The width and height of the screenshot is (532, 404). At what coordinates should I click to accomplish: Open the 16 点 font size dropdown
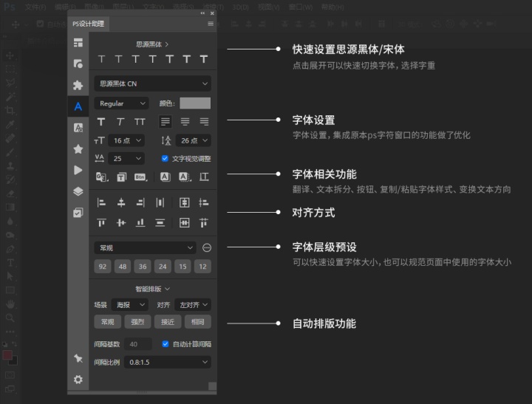(x=126, y=140)
